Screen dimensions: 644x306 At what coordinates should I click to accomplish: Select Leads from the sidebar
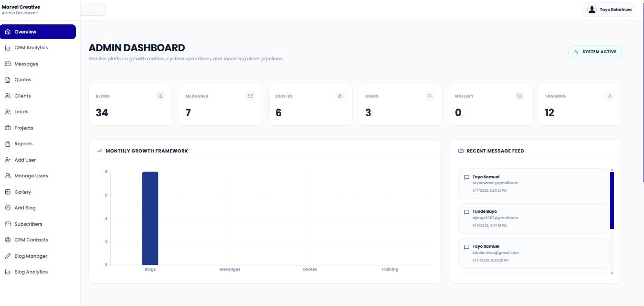click(x=38, y=112)
